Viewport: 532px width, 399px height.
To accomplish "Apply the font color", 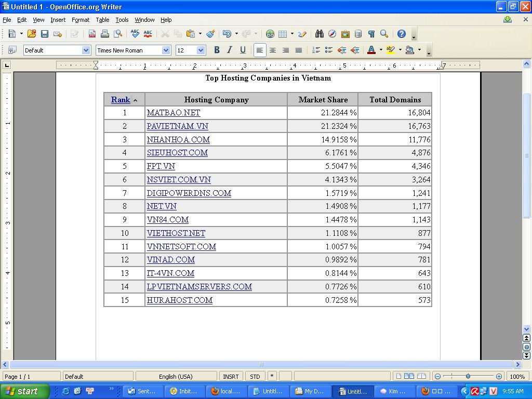I will (371, 50).
